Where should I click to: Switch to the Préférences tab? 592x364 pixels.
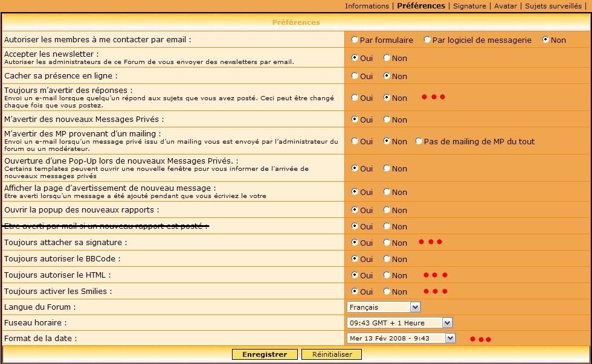[x=421, y=6]
